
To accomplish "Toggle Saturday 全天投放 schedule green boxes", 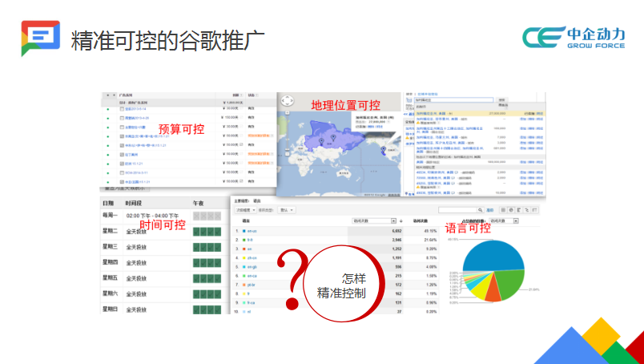I will 207,294.
